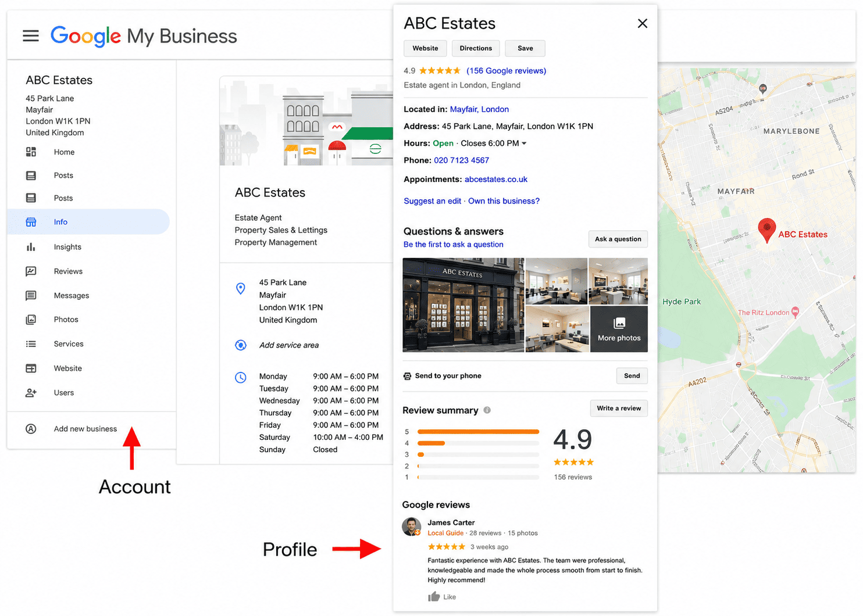This screenshot has height=616, width=863.
Task: Click the Local Guide label
Action: point(445,533)
